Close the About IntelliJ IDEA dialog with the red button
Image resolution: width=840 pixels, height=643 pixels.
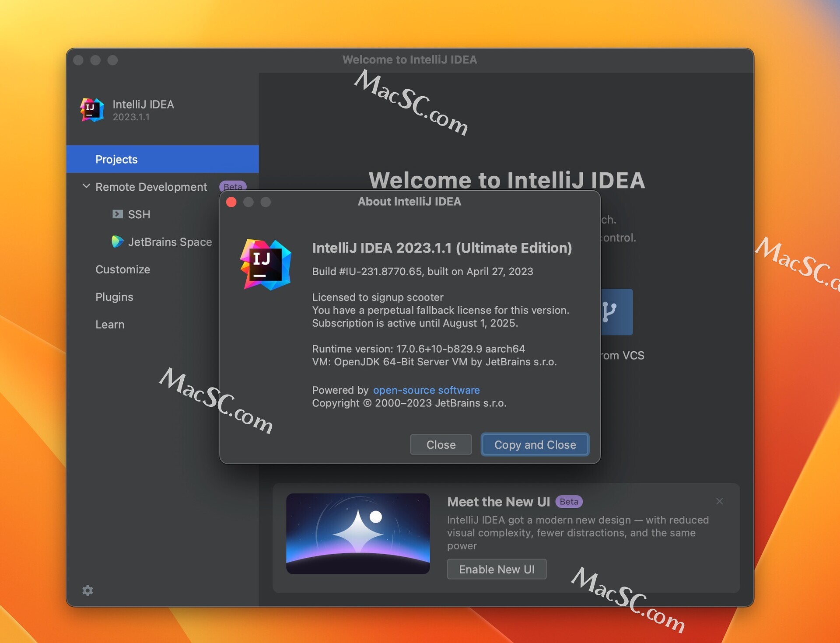[x=231, y=202]
